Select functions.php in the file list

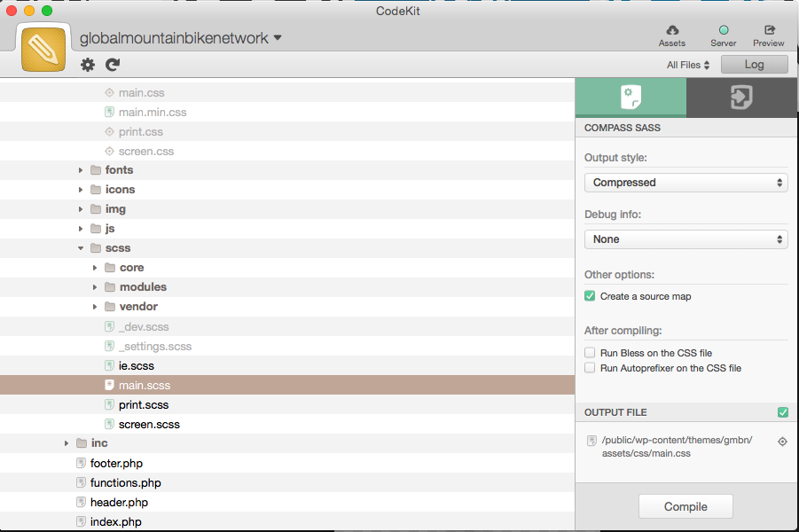125,483
